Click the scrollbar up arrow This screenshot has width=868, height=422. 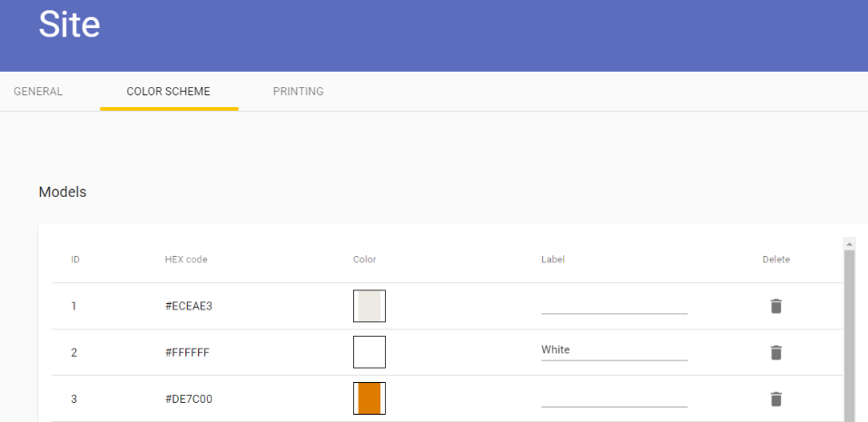click(x=849, y=244)
